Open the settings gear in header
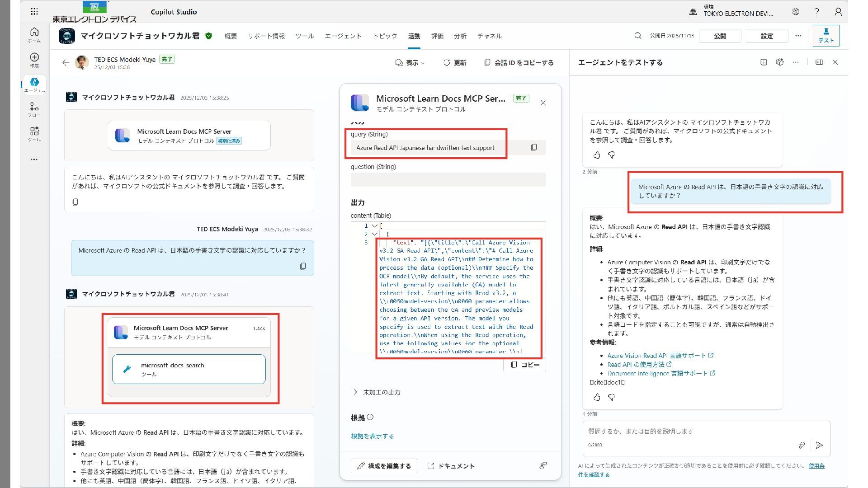This screenshot has height=488, width=868. coord(796,12)
